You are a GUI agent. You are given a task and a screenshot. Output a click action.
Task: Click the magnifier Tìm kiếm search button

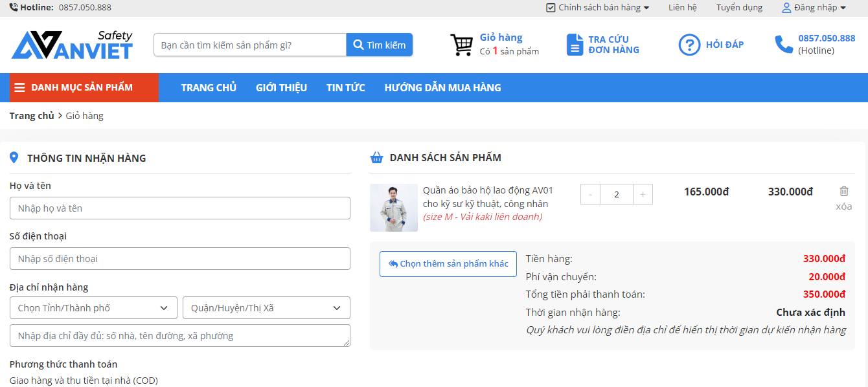tap(380, 45)
